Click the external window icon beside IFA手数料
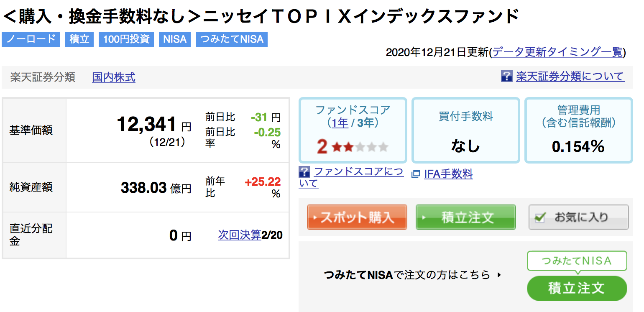Viewport: 644px width, 312px height. click(x=415, y=174)
